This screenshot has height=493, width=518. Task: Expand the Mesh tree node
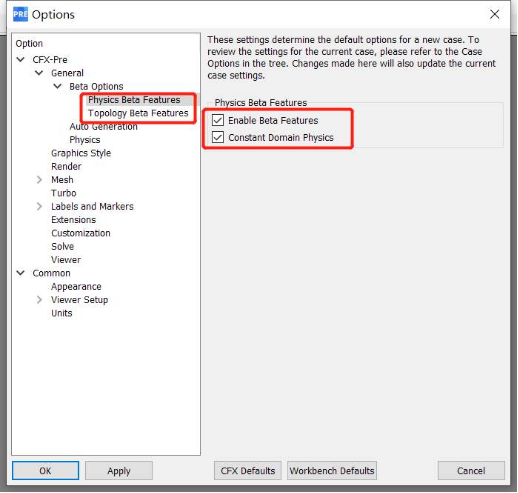click(x=39, y=180)
